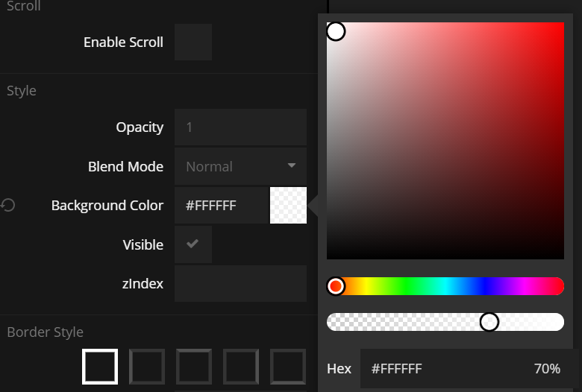The width and height of the screenshot is (582, 392).
Task: Select the second border style icon
Action: (147, 367)
